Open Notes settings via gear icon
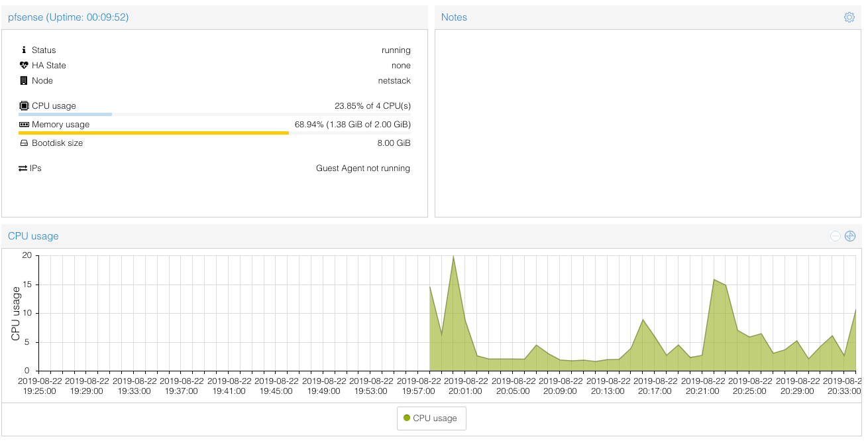The height and width of the screenshot is (443, 868). (849, 17)
